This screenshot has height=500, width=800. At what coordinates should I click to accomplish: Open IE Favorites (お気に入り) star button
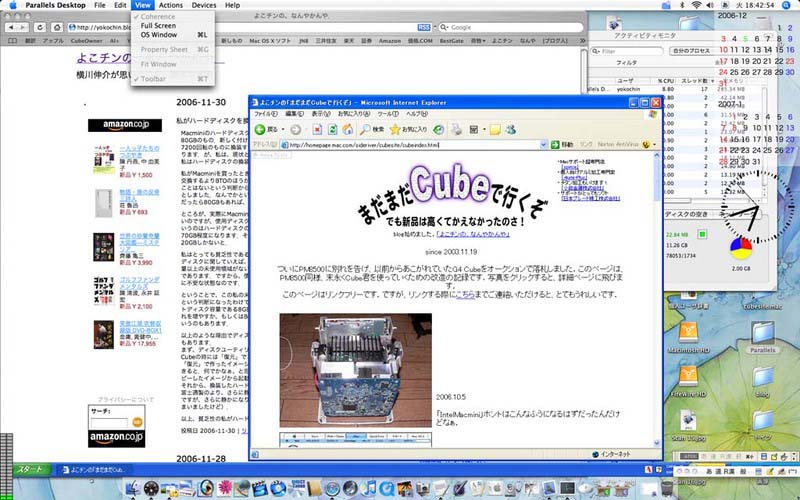pos(408,130)
